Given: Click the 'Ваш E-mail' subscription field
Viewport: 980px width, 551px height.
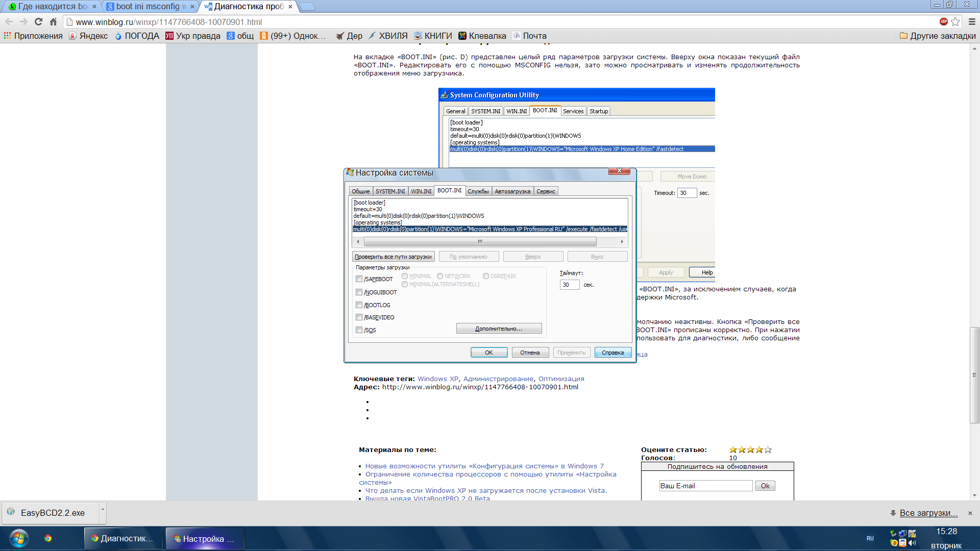Looking at the screenshot, I should 706,486.
